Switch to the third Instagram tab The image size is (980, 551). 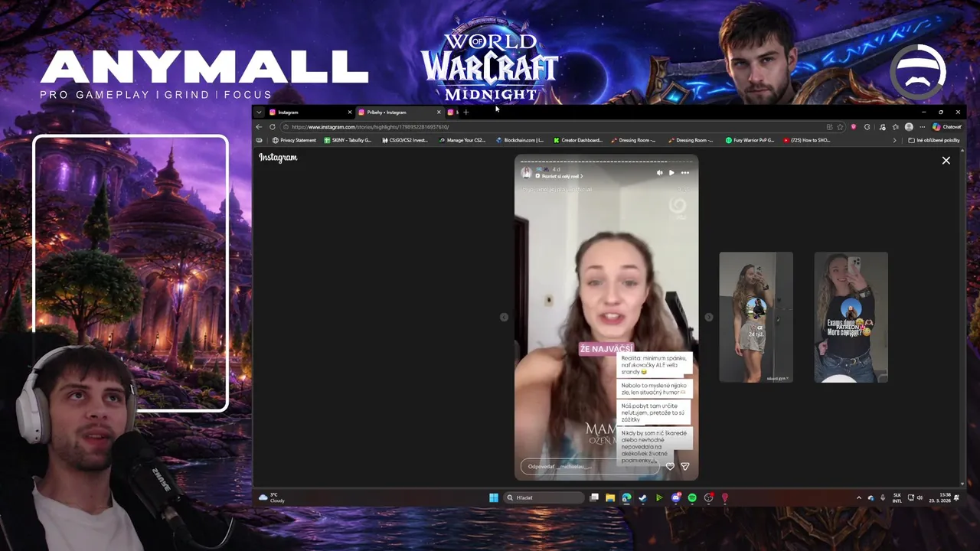[x=452, y=112]
